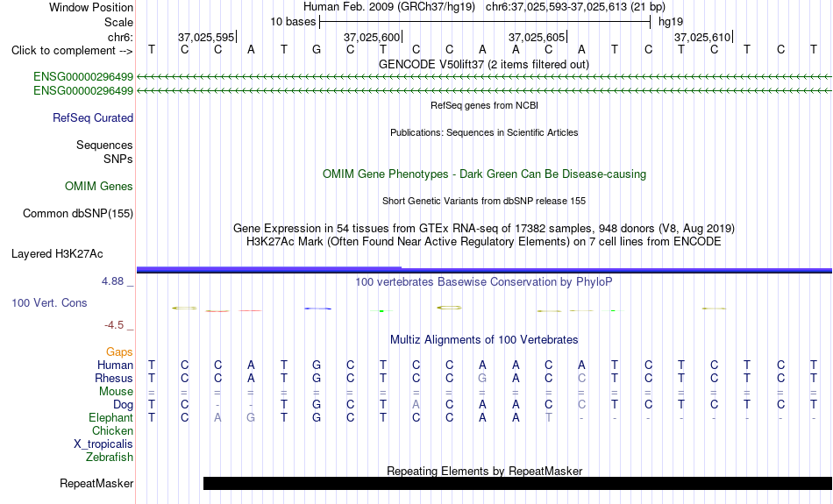Click 'Multiz Alignments of 100 Vertebrates' title
The width and height of the screenshot is (833, 504).
tap(484, 340)
